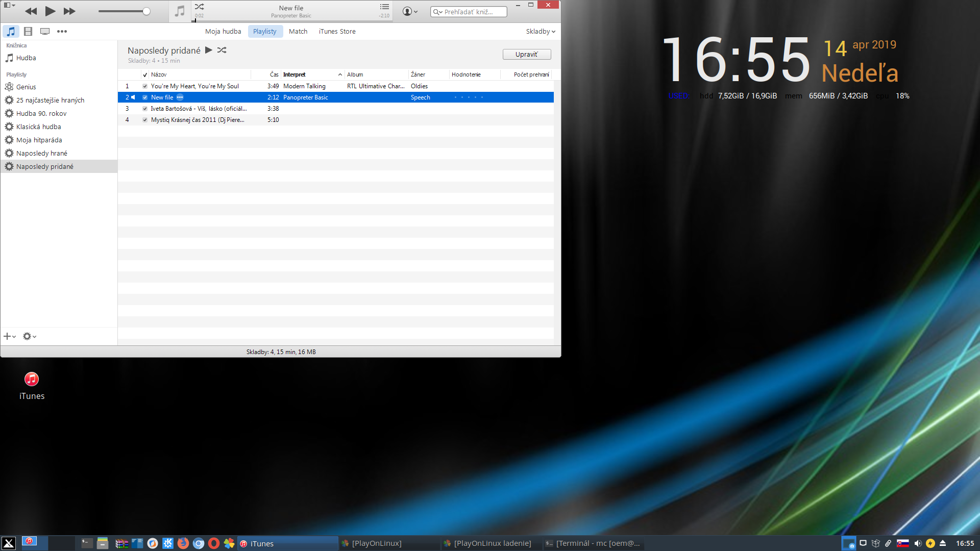Open 25 najčastejšie hraných playlist
The width and height of the screenshot is (980, 551).
(59, 100)
